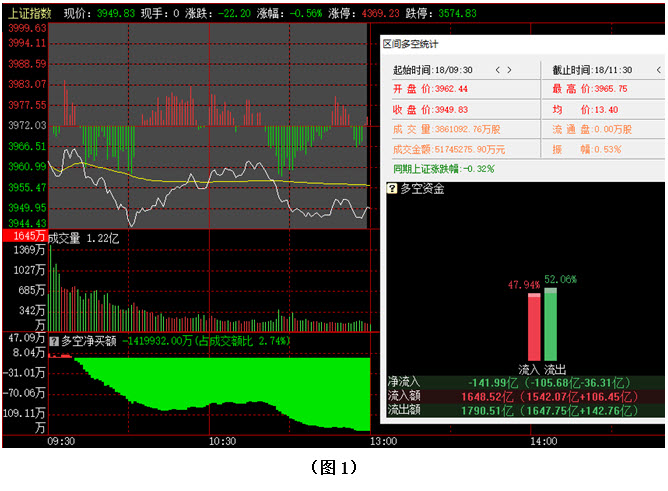Click the 流出额 summary row
This screenshot has width=668, height=491.
[x=524, y=409]
